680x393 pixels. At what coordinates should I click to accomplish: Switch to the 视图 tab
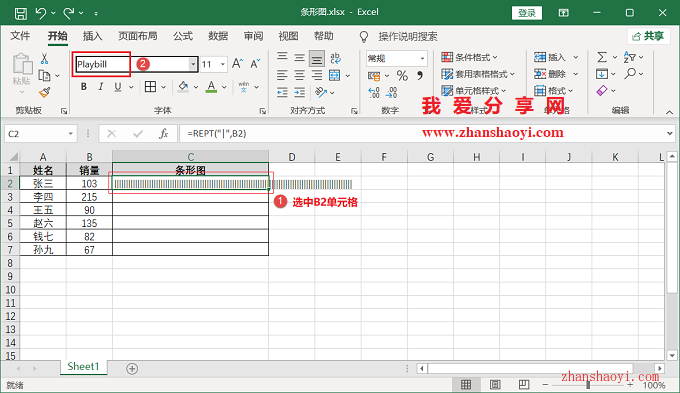[288, 36]
